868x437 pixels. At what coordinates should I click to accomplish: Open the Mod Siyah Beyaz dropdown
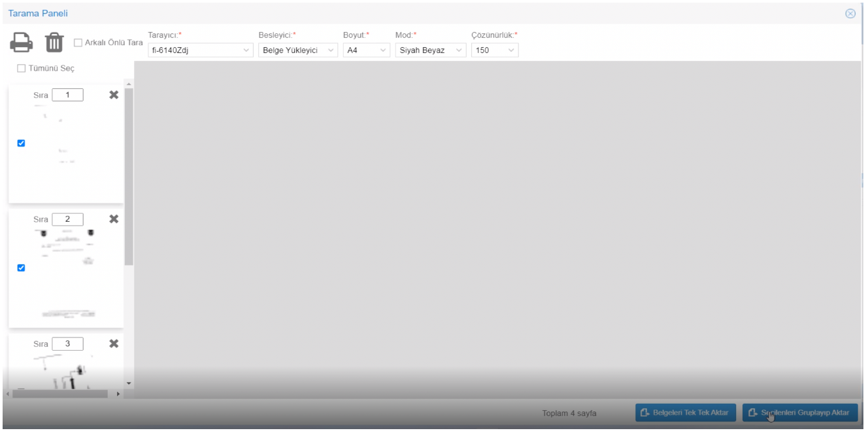point(431,50)
